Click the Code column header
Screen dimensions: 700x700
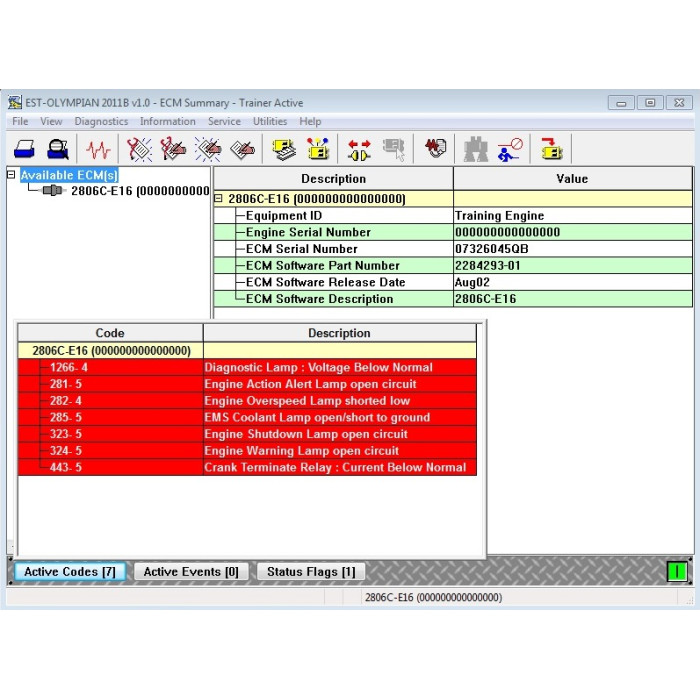point(110,333)
